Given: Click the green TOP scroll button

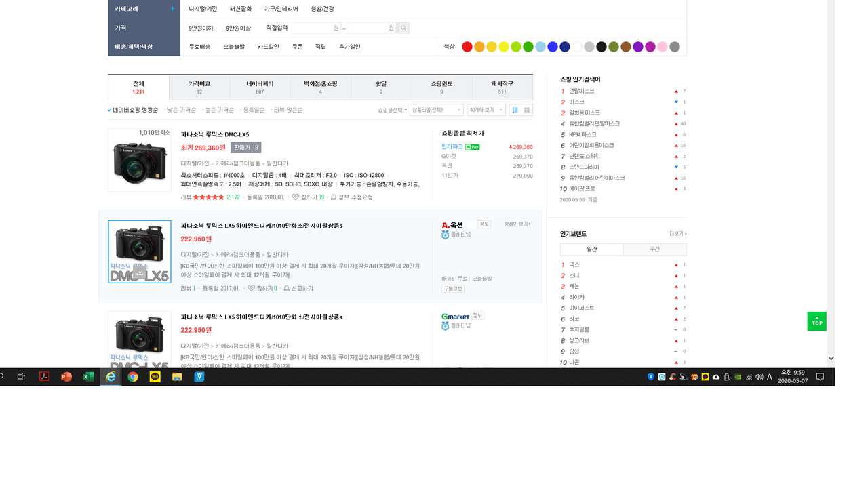Looking at the screenshot, I should pos(817,321).
